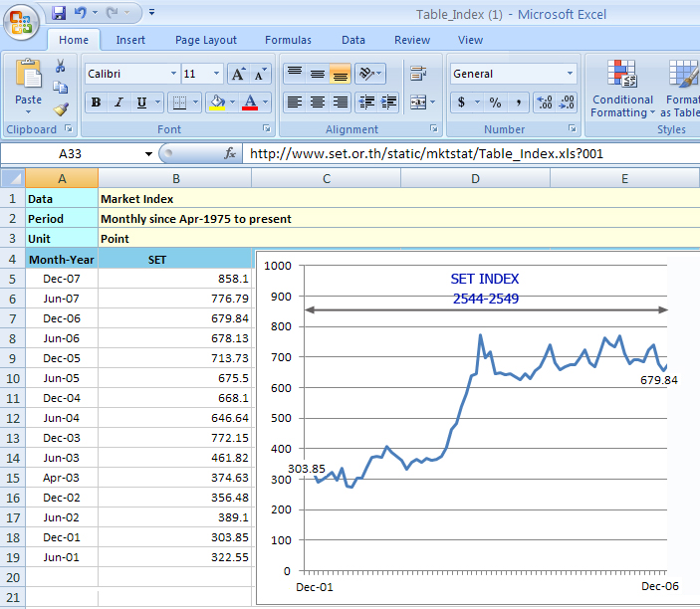The width and height of the screenshot is (700, 609).
Task: Cut selection with scissors icon
Action: tap(61, 66)
